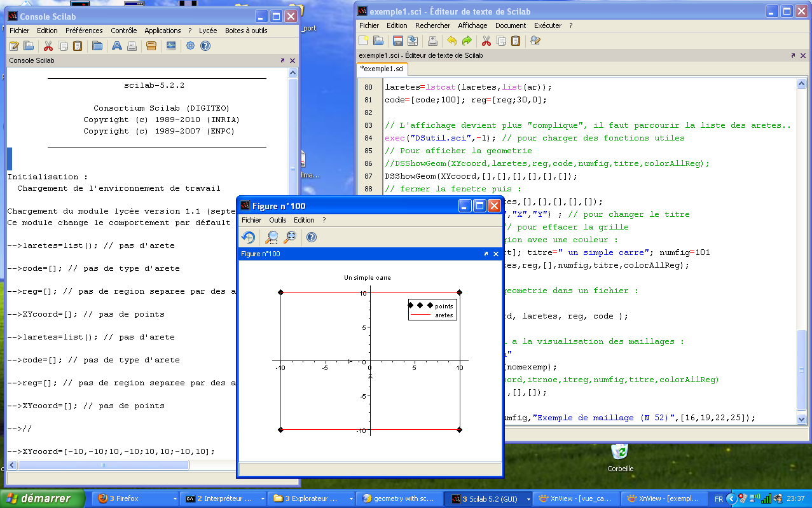
Task: Click the open file icon in the text editor toolbar
Action: (x=378, y=41)
